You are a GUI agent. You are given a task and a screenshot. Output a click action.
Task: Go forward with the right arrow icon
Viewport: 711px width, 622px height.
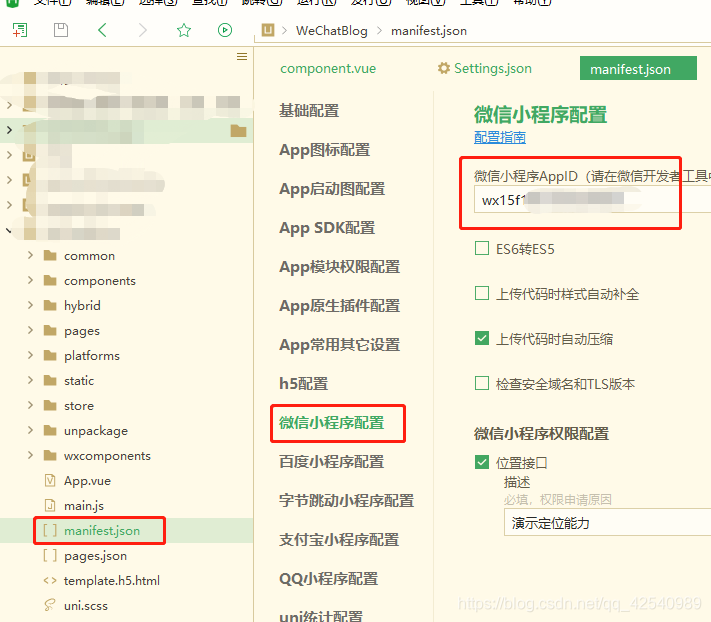[x=142, y=30]
